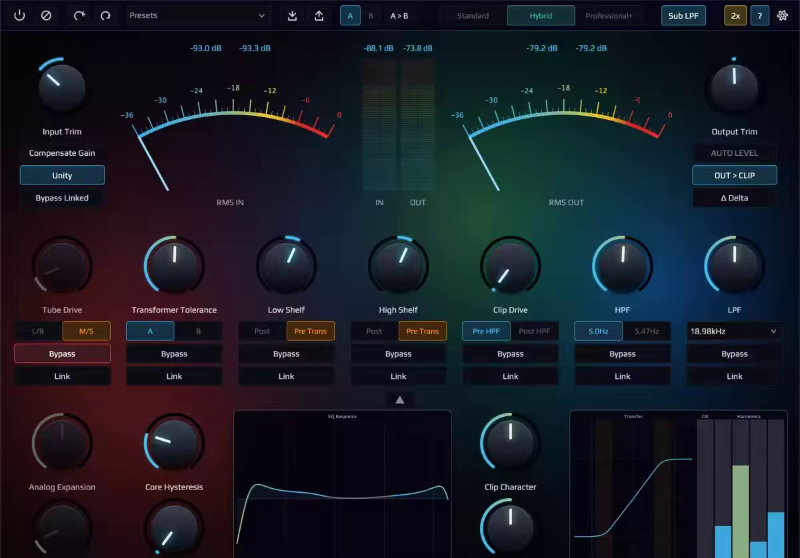Image resolution: width=800 pixels, height=558 pixels.
Task: Click the preset save download icon
Action: click(292, 16)
